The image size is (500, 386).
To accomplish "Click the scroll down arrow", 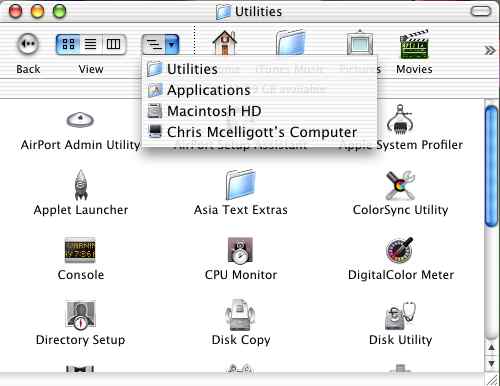I will [491, 363].
